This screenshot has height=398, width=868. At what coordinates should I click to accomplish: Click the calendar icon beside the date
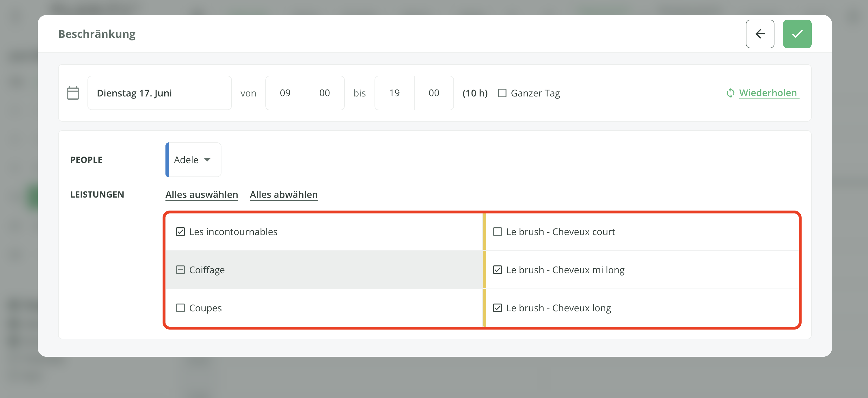pos(73,93)
